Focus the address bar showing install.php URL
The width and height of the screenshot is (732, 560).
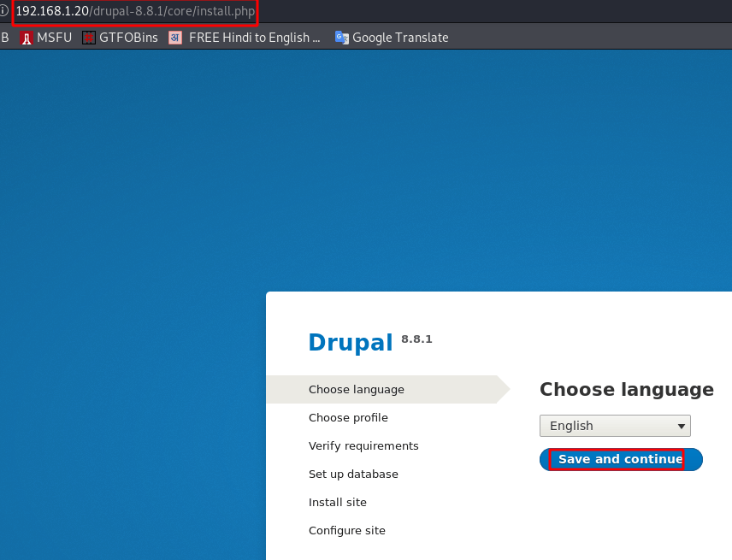[135, 11]
